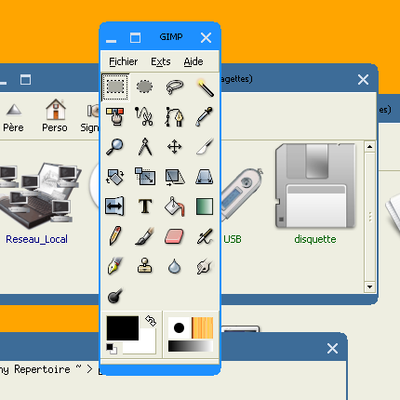Viewport: 400px width, 400px height.
Task: Select the Scale tool
Action: 145,177
